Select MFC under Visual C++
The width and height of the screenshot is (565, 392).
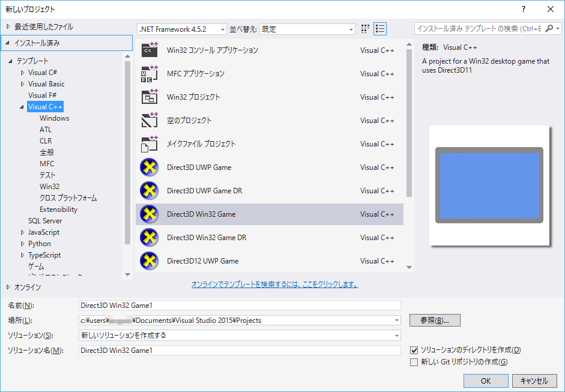click(x=47, y=163)
